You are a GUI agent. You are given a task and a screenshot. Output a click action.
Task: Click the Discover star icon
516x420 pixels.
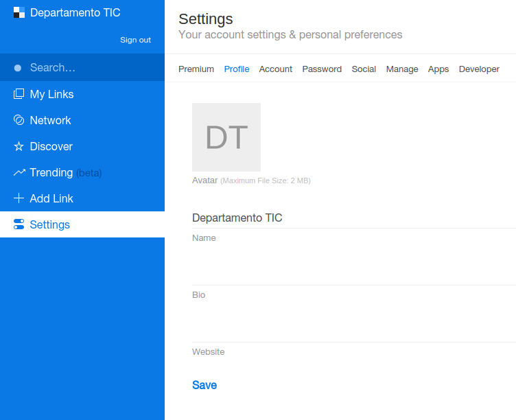pos(19,146)
